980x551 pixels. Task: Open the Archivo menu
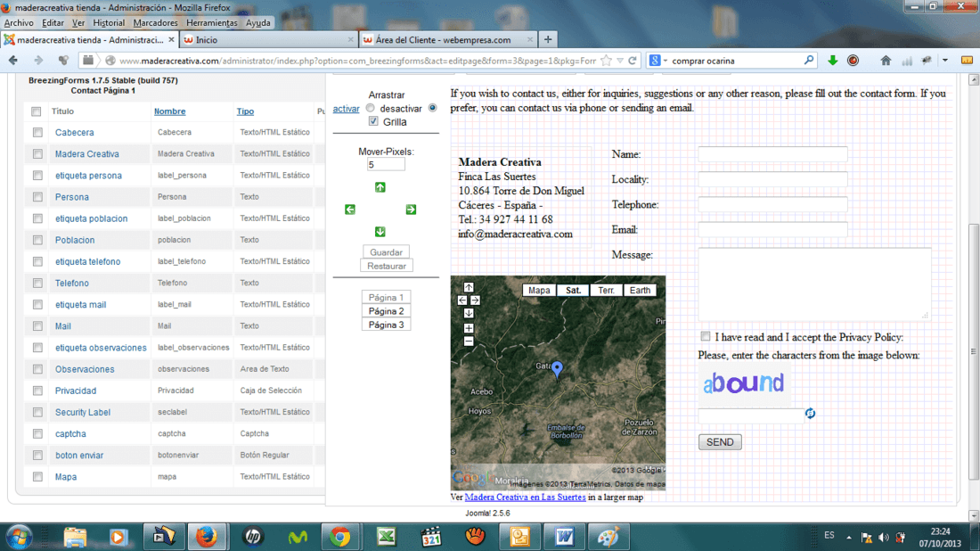(19, 22)
